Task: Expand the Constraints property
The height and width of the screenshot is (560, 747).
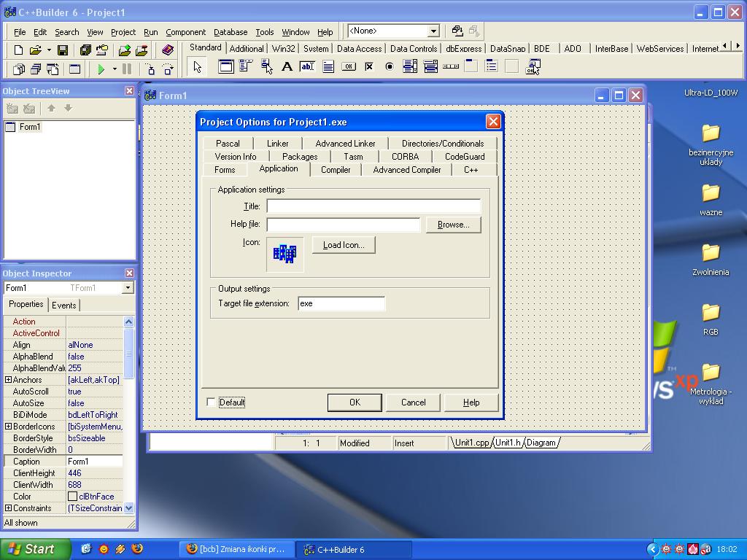Action: (x=8, y=507)
